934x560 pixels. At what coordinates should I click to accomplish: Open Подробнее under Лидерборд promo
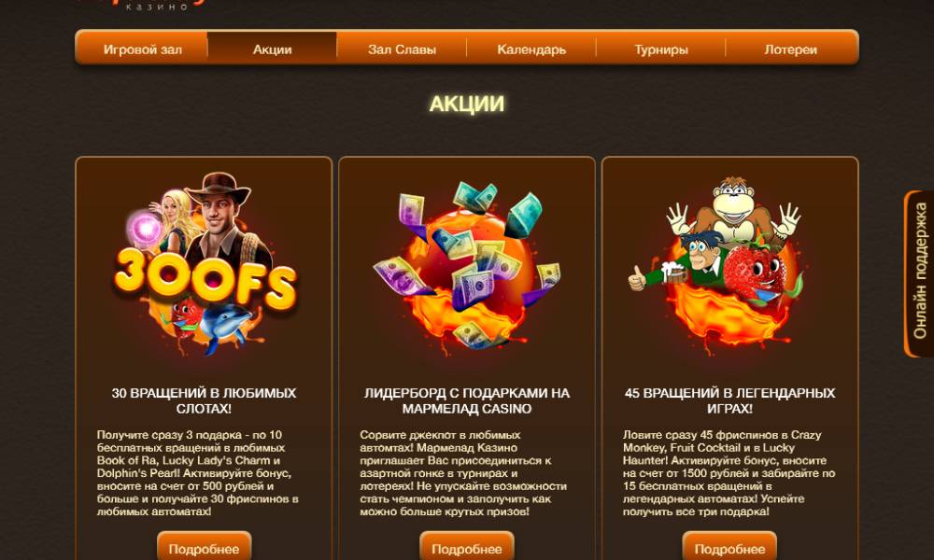467,548
